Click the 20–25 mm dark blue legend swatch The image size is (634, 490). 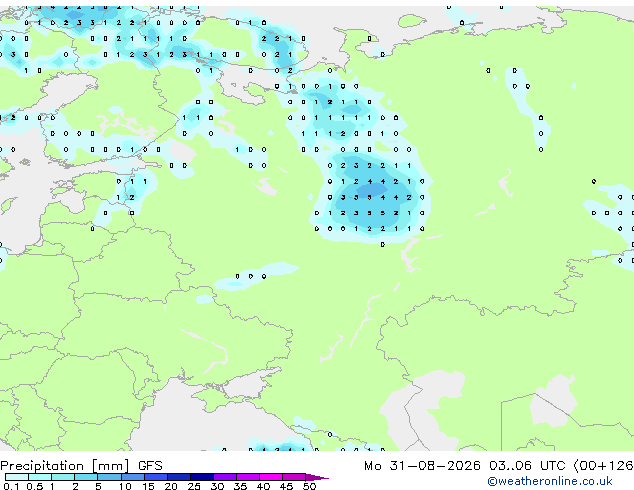[x=178, y=477]
